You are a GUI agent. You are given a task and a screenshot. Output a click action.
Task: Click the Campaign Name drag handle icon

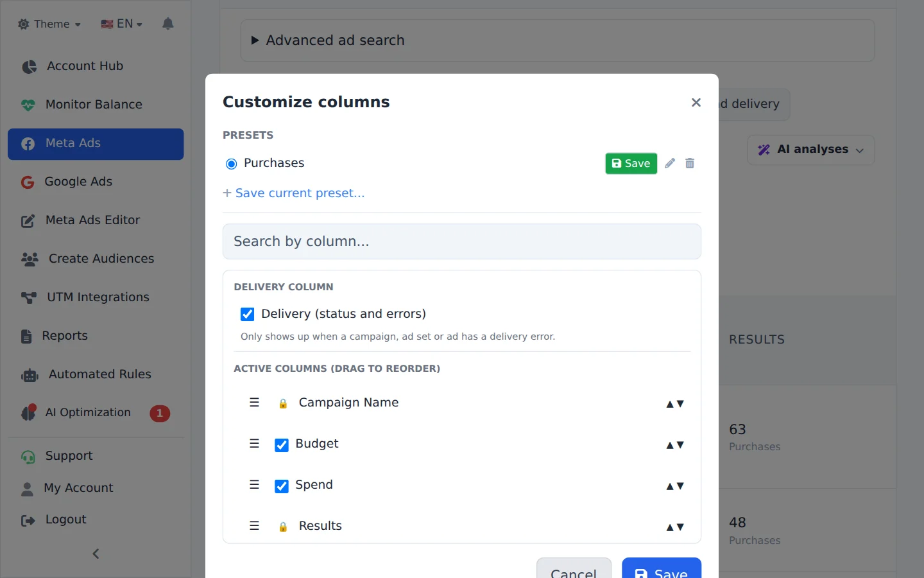[254, 403]
